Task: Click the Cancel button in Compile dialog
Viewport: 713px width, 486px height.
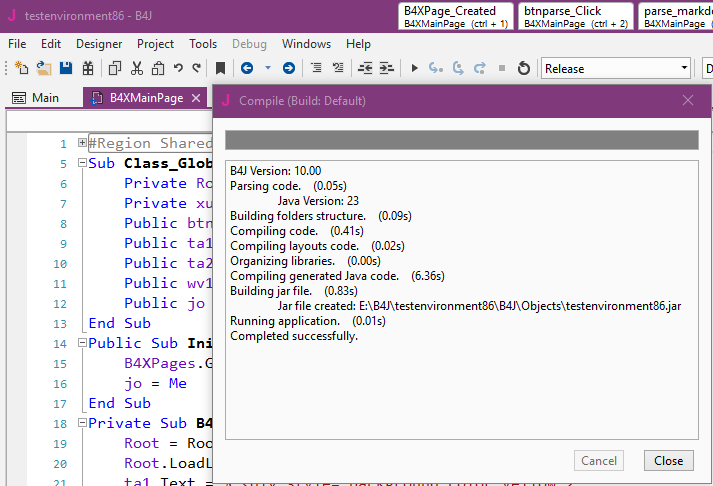Action: 599,461
